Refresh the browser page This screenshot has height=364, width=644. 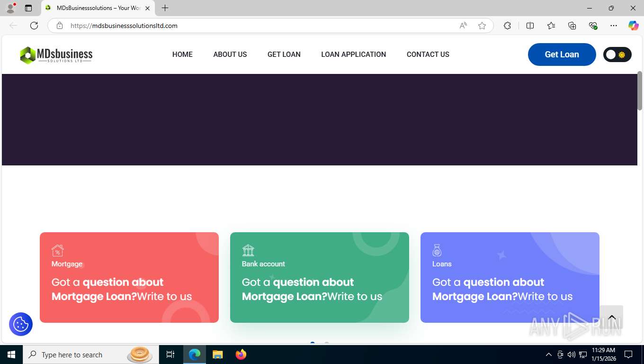[34, 26]
